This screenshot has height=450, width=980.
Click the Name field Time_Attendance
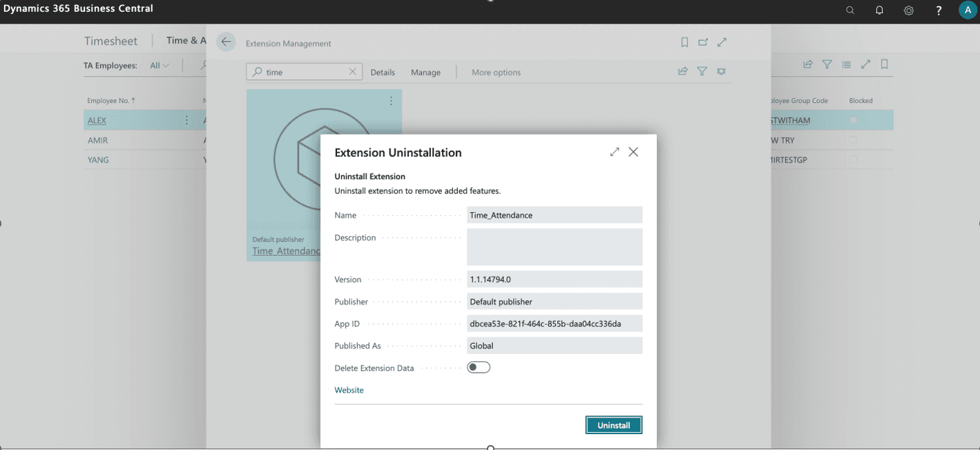click(555, 215)
